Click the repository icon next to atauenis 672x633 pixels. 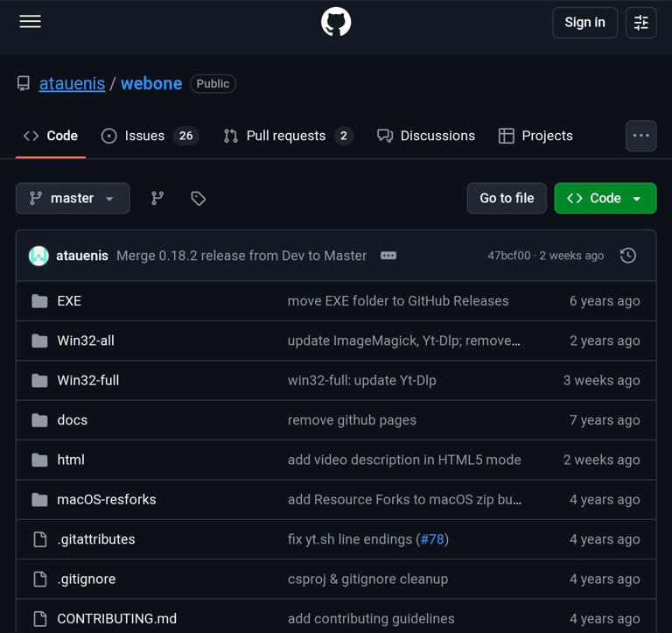pyautogui.click(x=24, y=84)
